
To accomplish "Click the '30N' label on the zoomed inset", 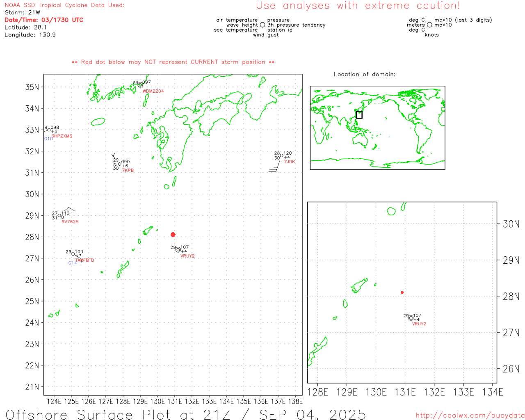I will tap(511, 224).
